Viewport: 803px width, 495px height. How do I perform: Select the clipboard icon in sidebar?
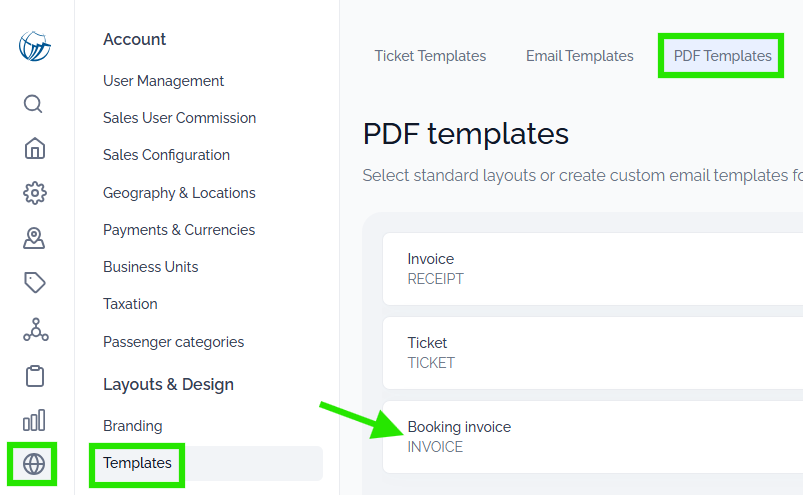[x=35, y=376]
